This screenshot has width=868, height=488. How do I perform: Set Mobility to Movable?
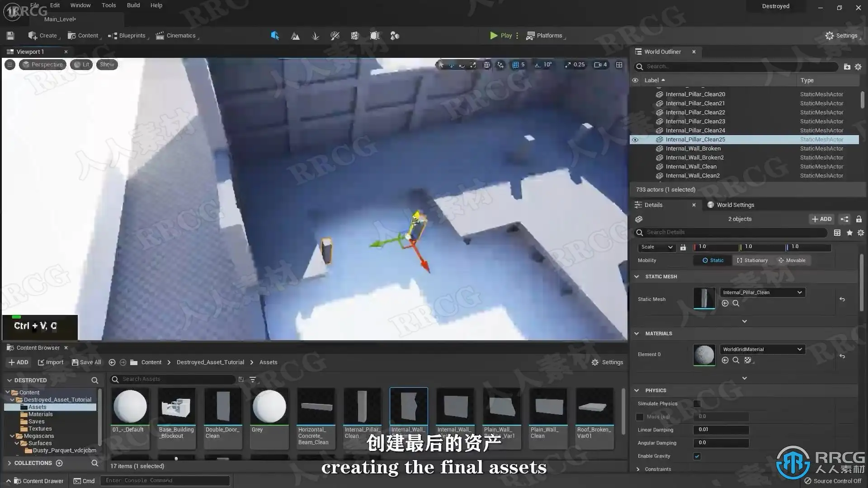coord(792,260)
